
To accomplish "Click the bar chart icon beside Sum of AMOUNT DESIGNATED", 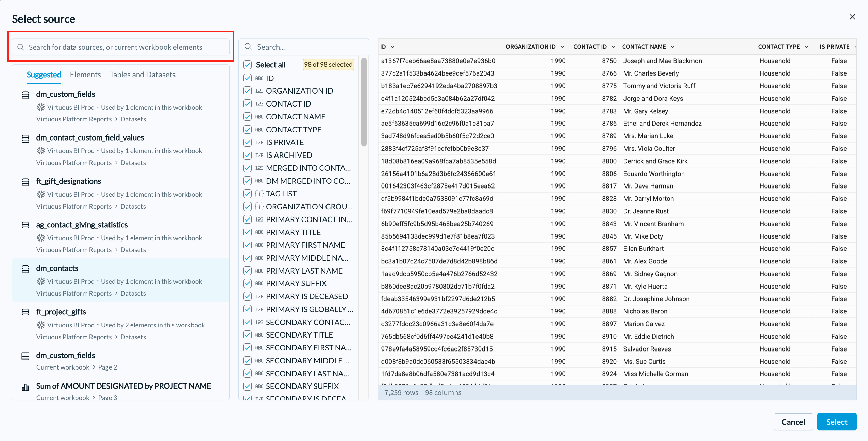I will (x=26, y=387).
